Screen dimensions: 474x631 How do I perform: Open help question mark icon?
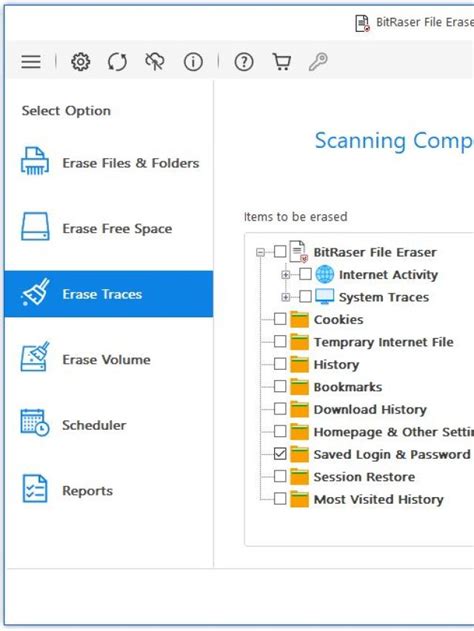244,62
